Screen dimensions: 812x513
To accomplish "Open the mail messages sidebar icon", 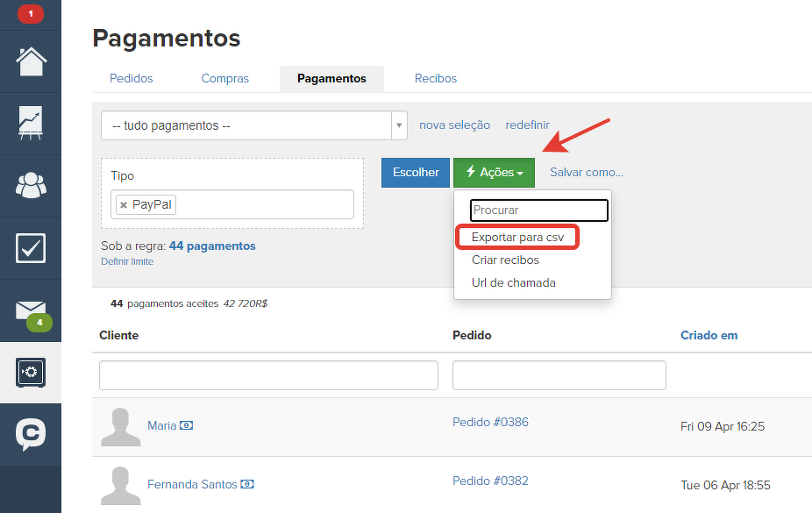I will [x=31, y=310].
